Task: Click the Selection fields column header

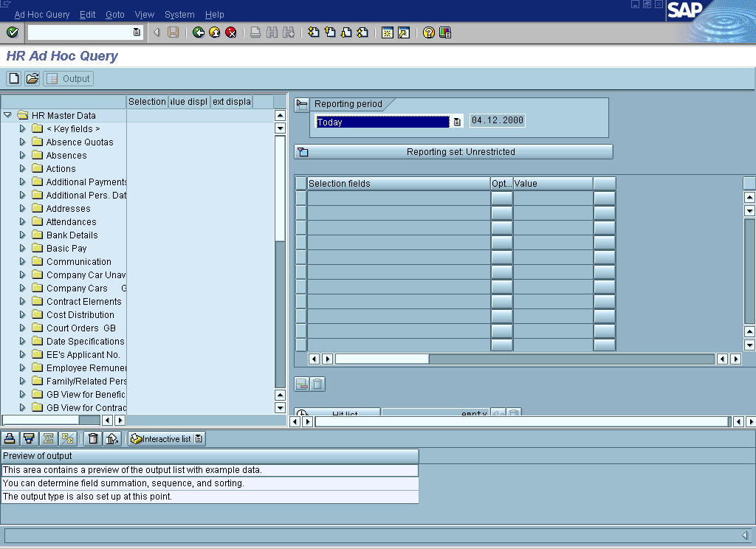Action: click(x=399, y=184)
